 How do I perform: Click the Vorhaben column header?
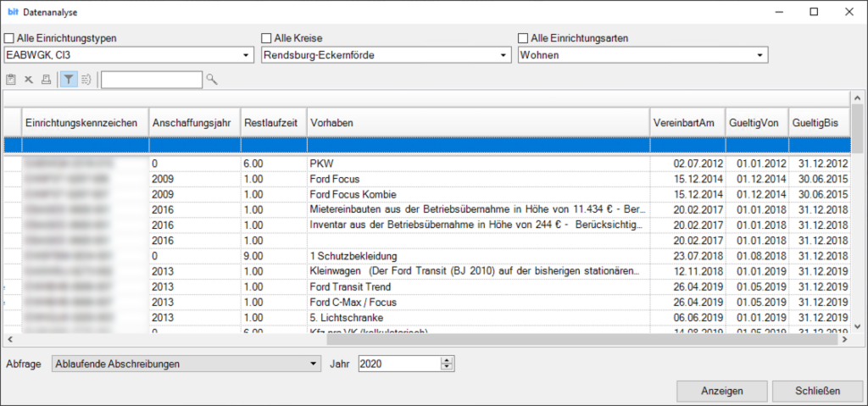[476, 123]
